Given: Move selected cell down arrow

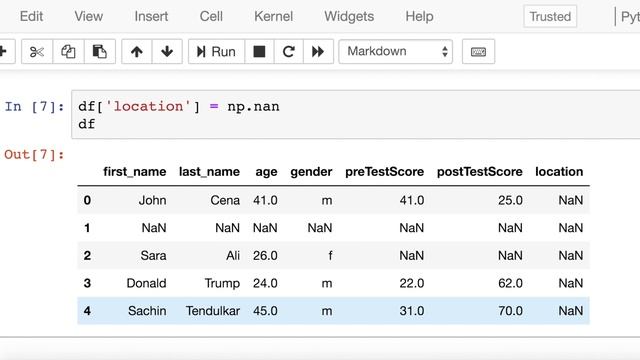Looking at the screenshot, I should click(167, 52).
